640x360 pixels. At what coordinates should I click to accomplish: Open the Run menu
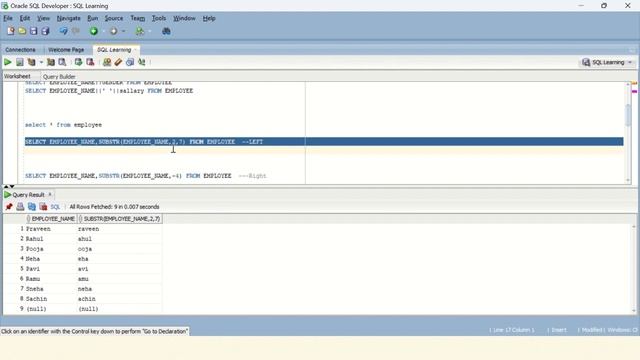coord(93,18)
